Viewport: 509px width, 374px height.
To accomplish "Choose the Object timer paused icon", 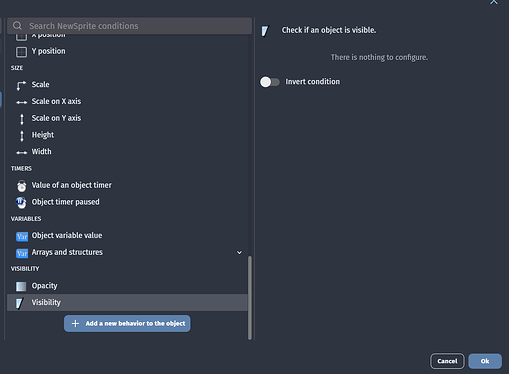I will [21, 202].
